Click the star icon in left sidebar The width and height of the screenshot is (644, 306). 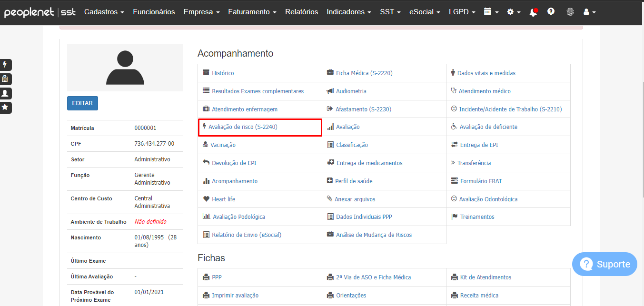(6, 108)
